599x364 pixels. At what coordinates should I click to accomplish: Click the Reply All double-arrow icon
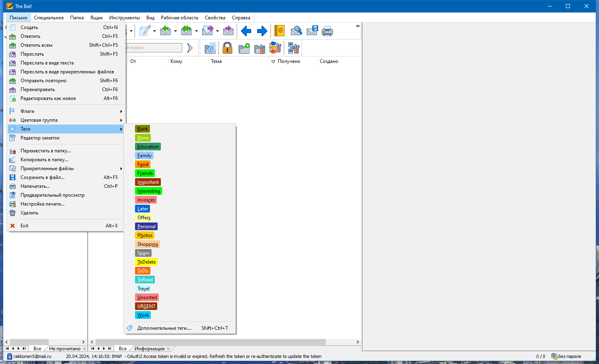click(x=187, y=31)
